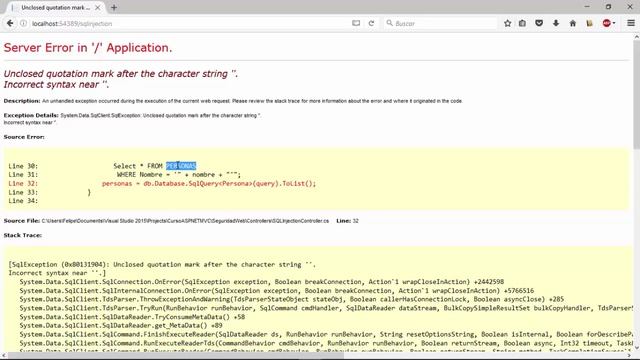640x360 pixels.
Task: Click the 'Incorrect syntax near' italic line
Action: pos(56,84)
